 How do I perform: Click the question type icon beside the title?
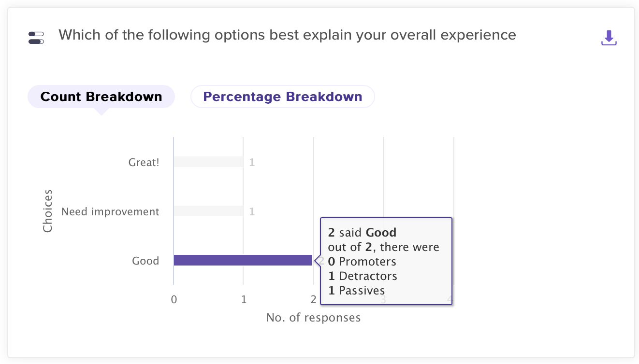tap(36, 38)
